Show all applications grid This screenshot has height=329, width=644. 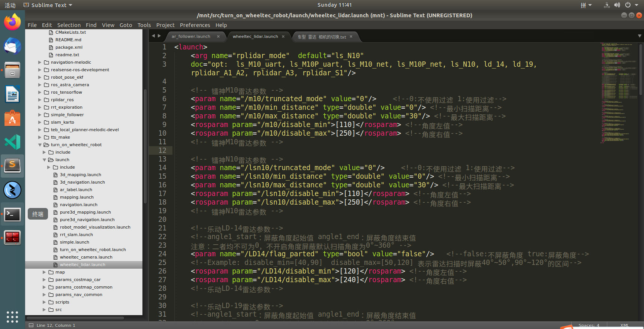(12, 317)
